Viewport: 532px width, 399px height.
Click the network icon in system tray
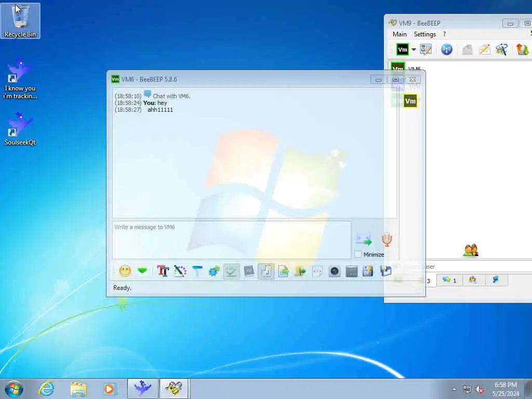[x=467, y=390]
